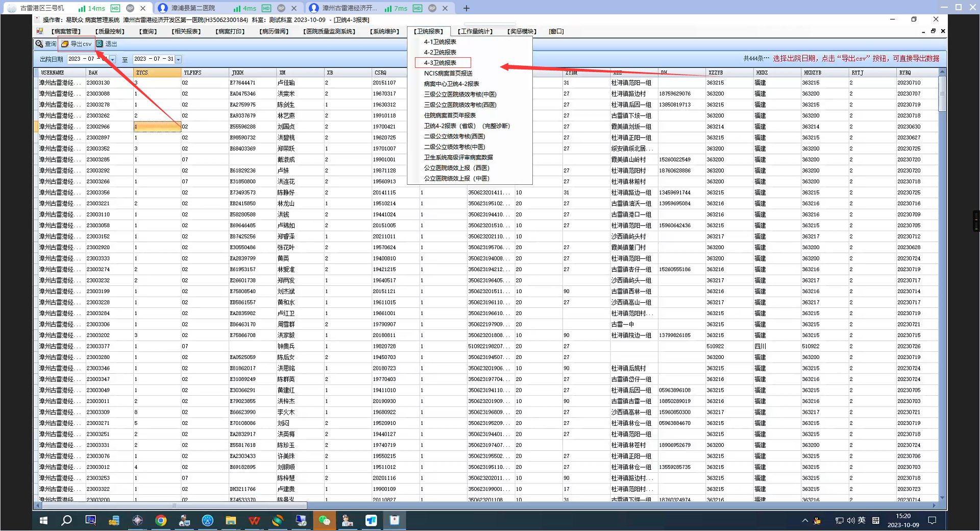The width and height of the screenshot is (980, 531).
Task: Open the start date dropdown calendar
Action: 113,59
